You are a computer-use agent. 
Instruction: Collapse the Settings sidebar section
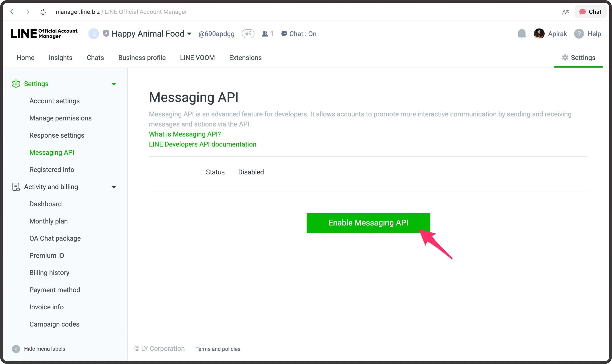tap(114, 84)
